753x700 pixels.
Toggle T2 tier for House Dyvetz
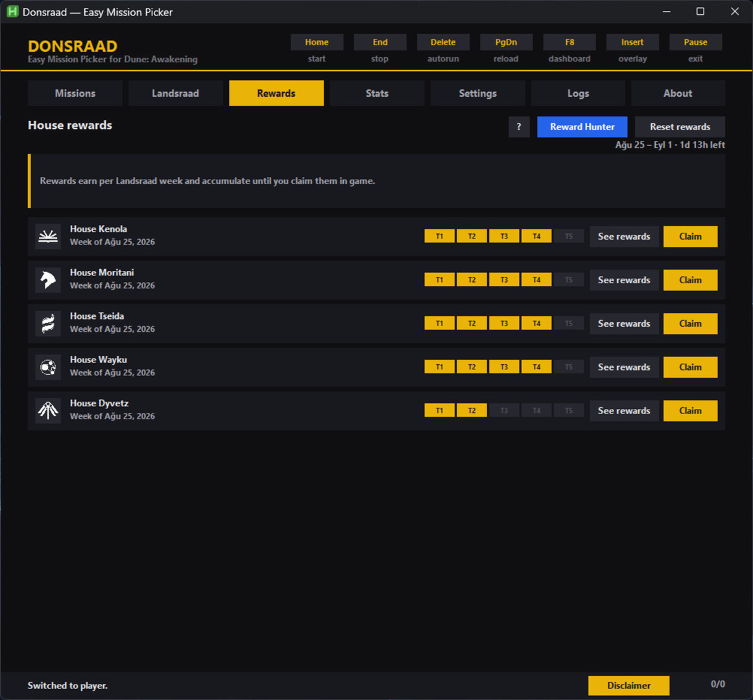[x=472, y=411]
